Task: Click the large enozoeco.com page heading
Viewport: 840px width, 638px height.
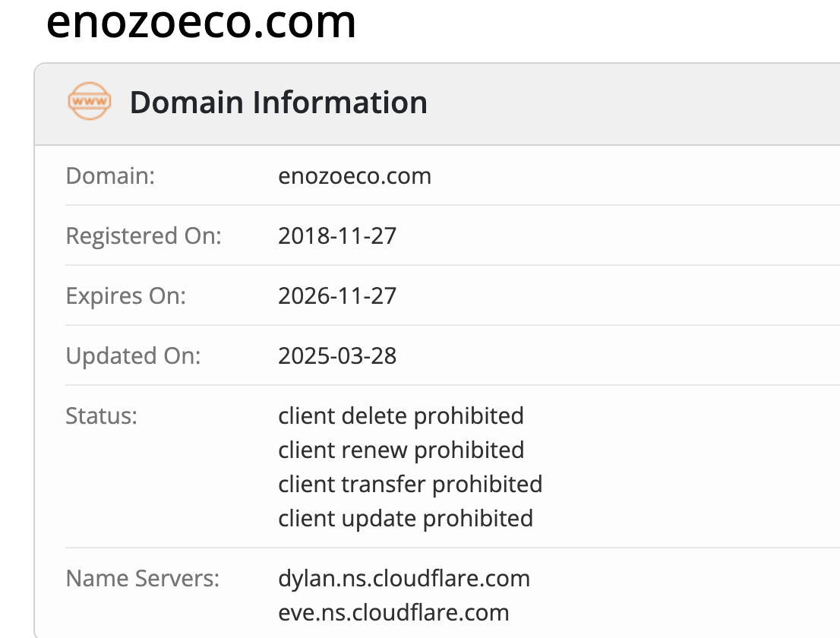Action: tap(201, 23)
